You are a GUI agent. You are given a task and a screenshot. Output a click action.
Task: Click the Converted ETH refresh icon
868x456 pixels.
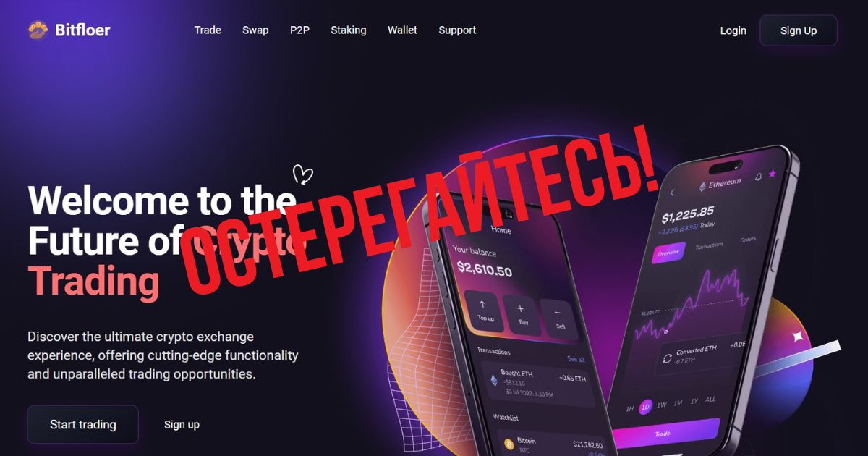tap(667, 358)
